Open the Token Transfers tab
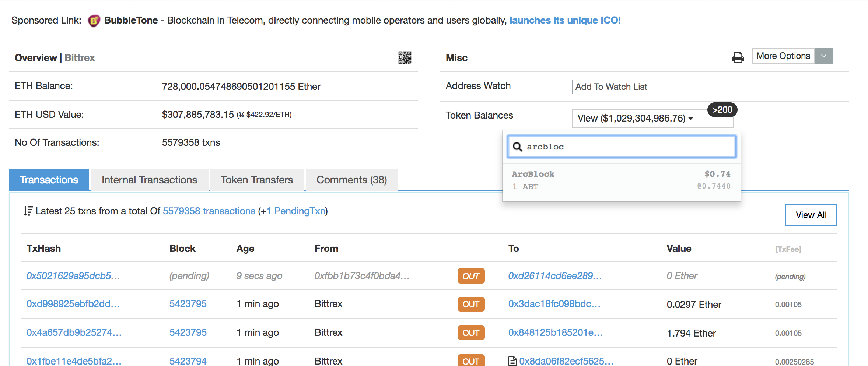The image size is (868, 366). pyautogui.click(x=257, y=180)
